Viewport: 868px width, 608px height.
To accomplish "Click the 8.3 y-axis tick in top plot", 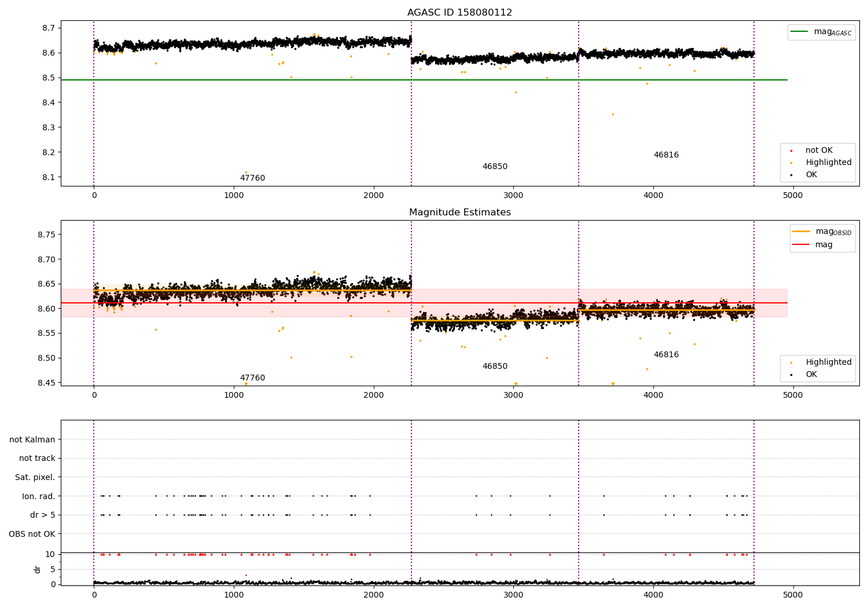I will click(x=49, y=127).
